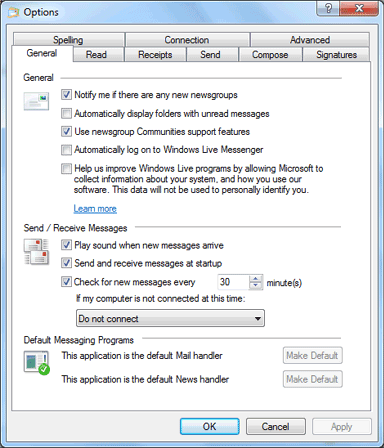This screenshot has width=384, height=448.
Task: Close the Options dialog with the X button
Action: point(359,8)
